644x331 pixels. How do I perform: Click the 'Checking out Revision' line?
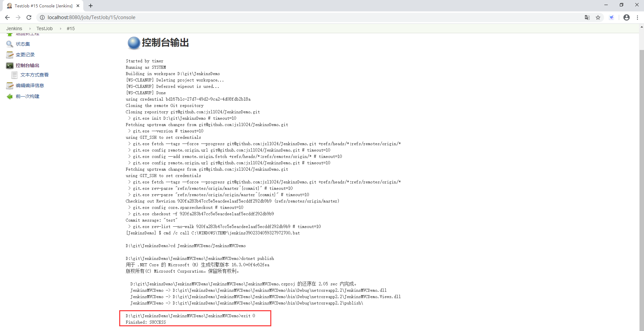232,201
